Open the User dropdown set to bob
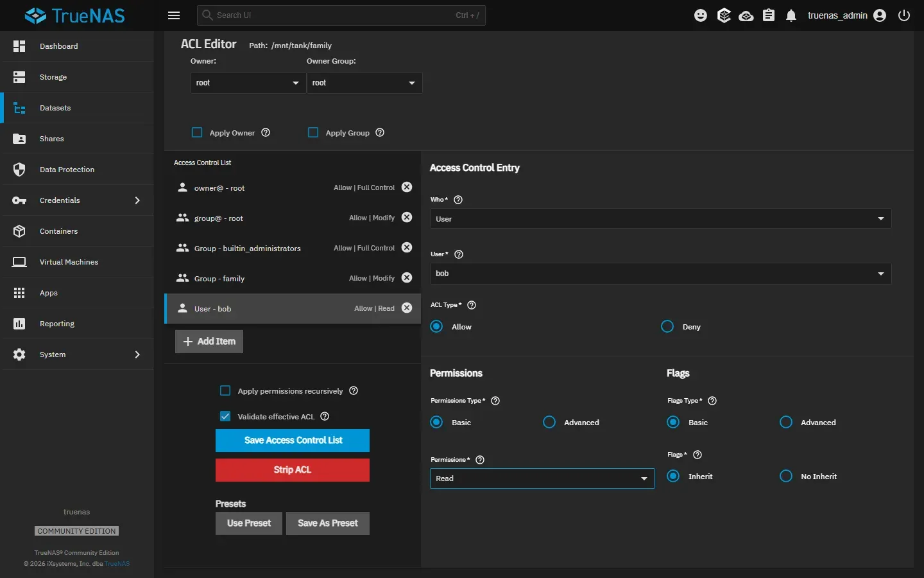Viewport: 924px width, 578px height. pyautogui.click(x=660, y=274)
